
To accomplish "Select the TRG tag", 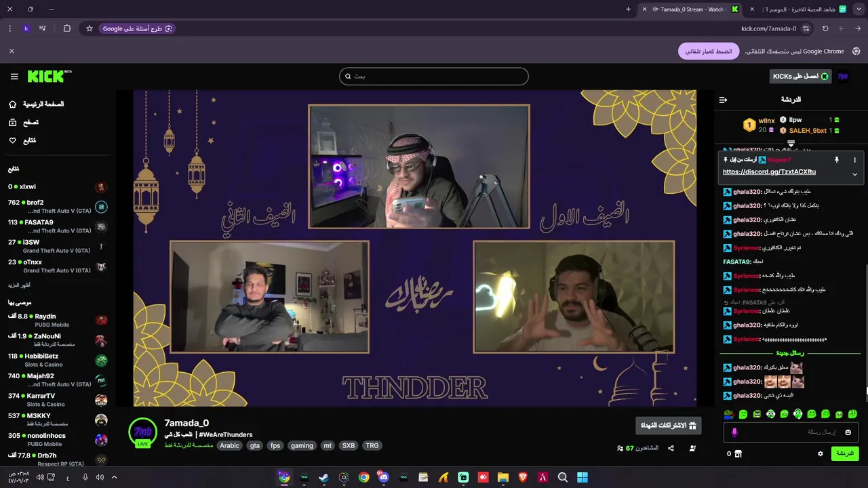I will (372, 445).
